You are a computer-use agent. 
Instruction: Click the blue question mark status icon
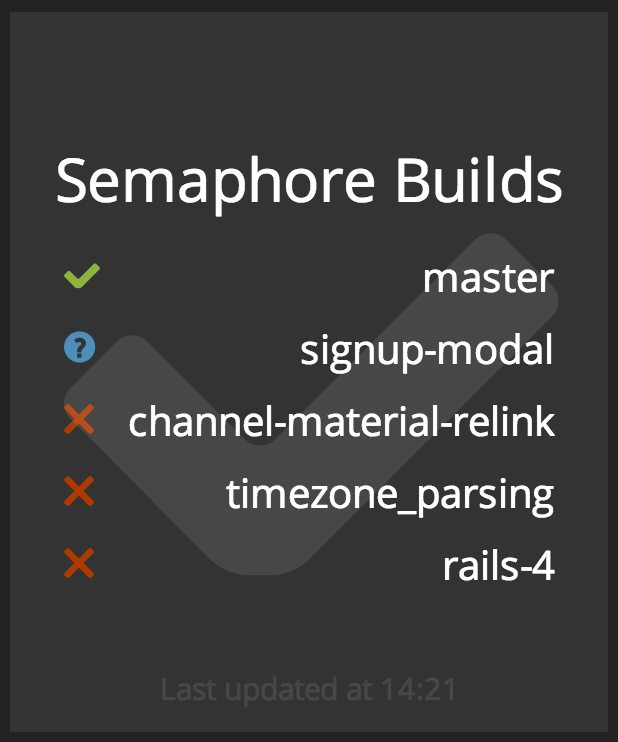tap(79, 348)
